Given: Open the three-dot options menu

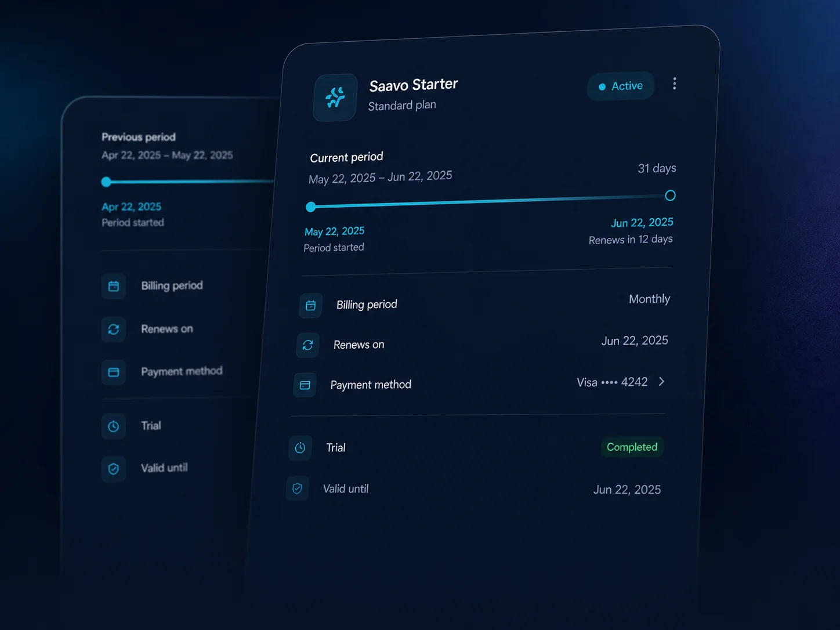Looking at the screenshot, I should pos(674,84).
